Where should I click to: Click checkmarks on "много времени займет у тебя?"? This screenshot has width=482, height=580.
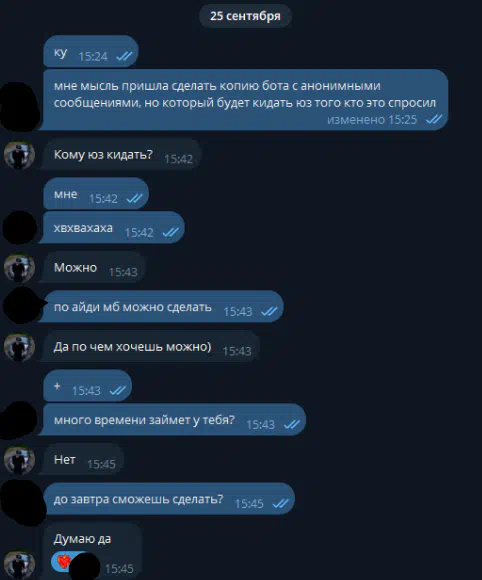click(x=292, y=424)
